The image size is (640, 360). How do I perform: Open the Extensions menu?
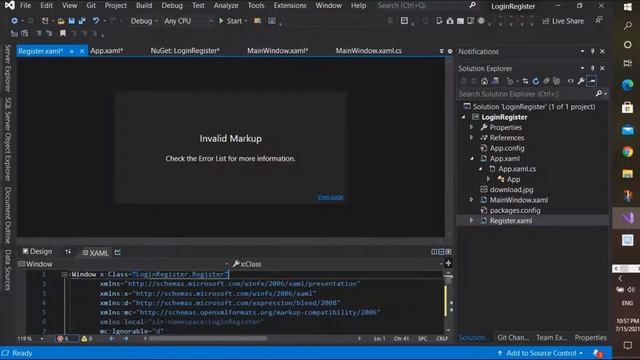click(290, 5)
